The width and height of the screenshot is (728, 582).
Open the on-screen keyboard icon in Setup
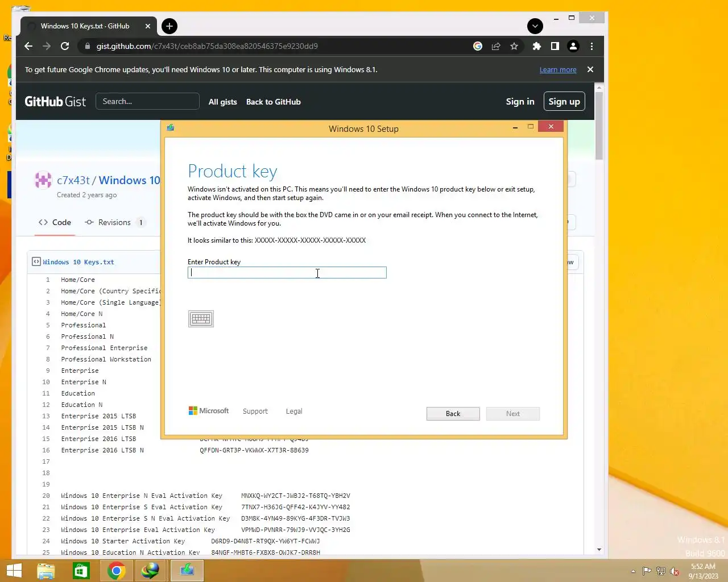pyautogui.click(x=201, y=319)
